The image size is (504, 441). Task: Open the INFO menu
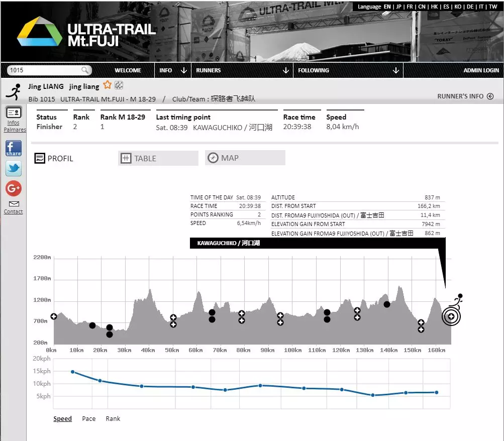[x=165, y=70]
